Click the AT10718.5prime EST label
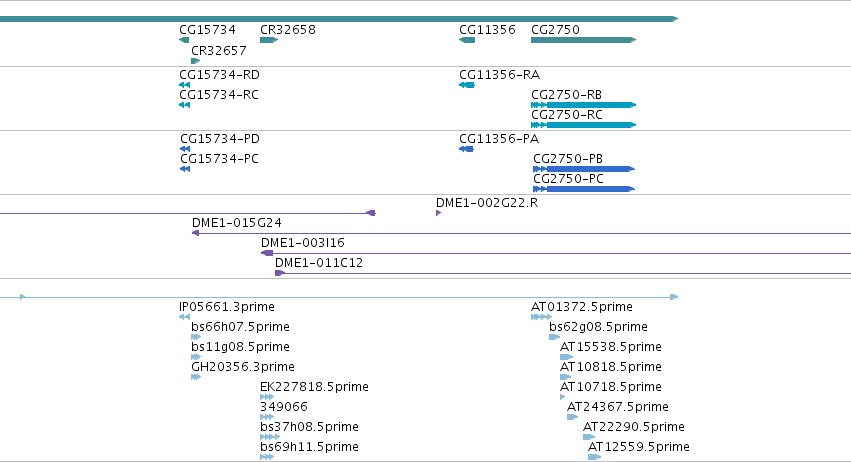 pos(611,387)
